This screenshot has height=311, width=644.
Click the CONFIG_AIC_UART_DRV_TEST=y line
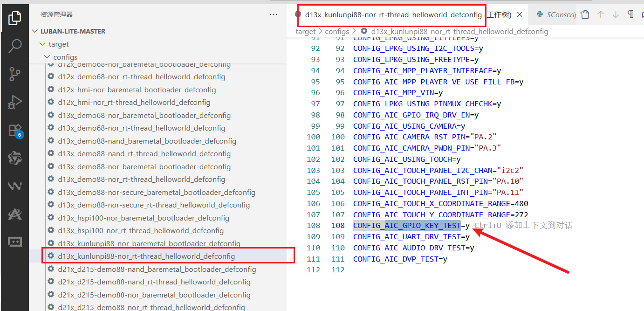(411, 237)
